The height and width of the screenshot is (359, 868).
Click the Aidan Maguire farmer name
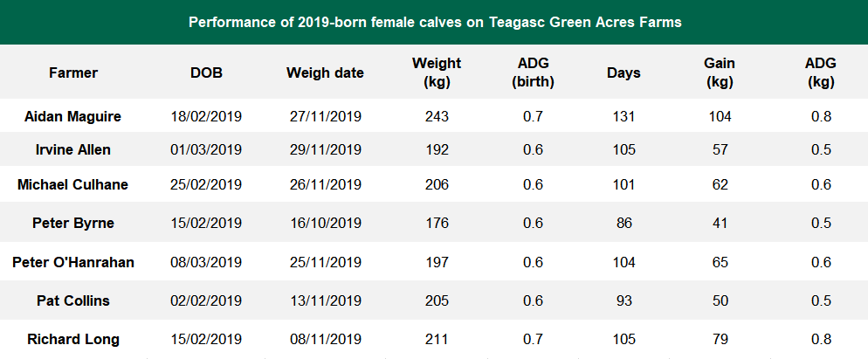click(x=73, y=116)
